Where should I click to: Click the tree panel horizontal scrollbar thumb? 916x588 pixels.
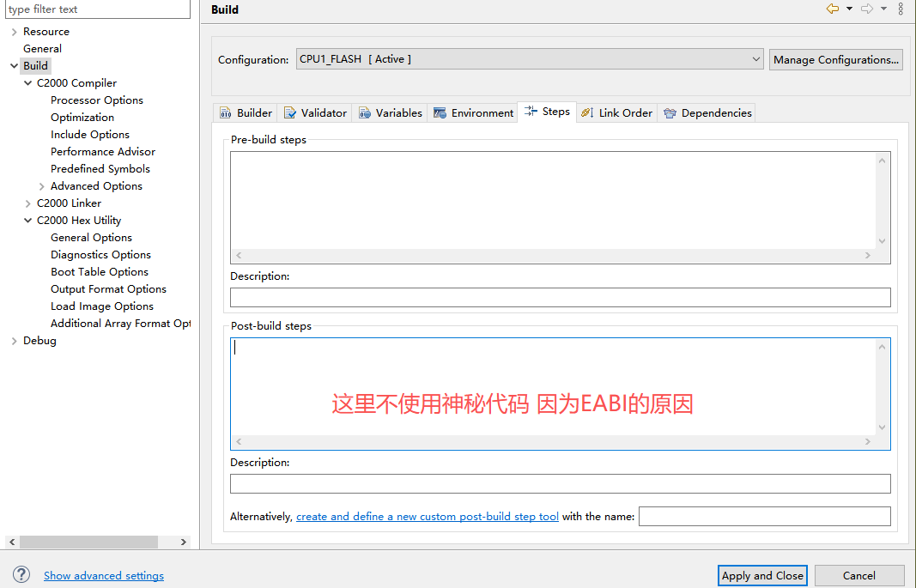[88, 542]
